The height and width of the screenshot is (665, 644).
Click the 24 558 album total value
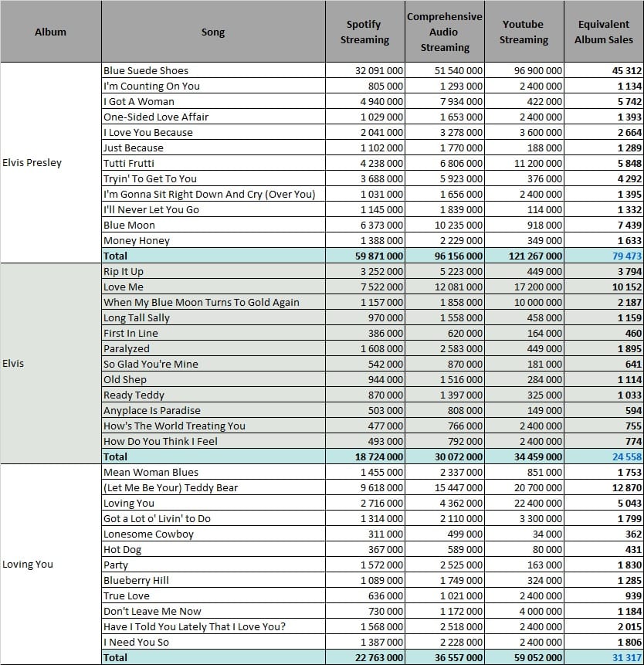(x=604, y=456)
